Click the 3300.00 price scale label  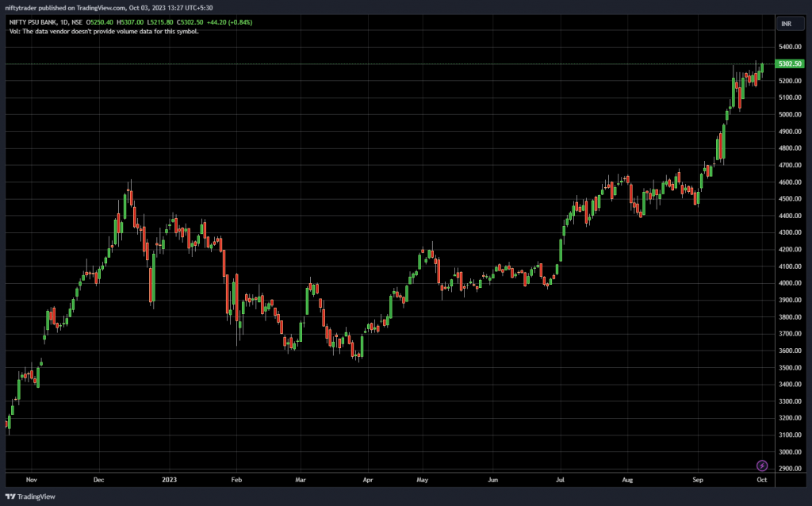[x=790, y=401]
